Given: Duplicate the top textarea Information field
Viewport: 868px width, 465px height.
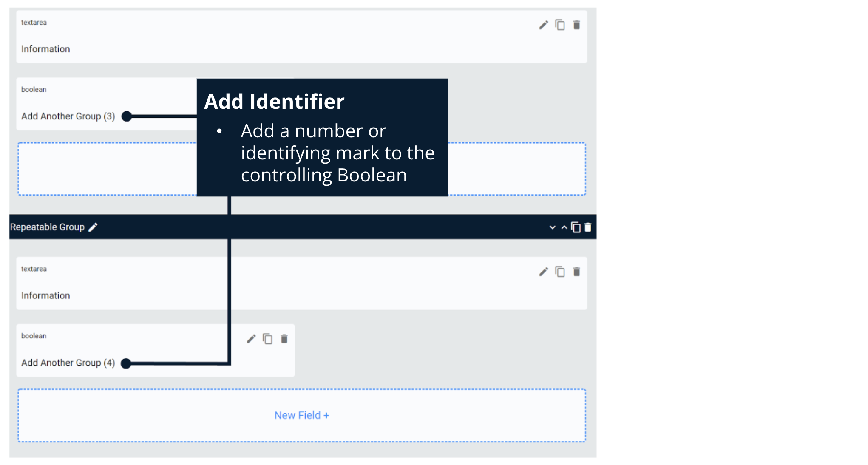Looking at the screenshot, I should pyautogui.click(x=560, y=25).
